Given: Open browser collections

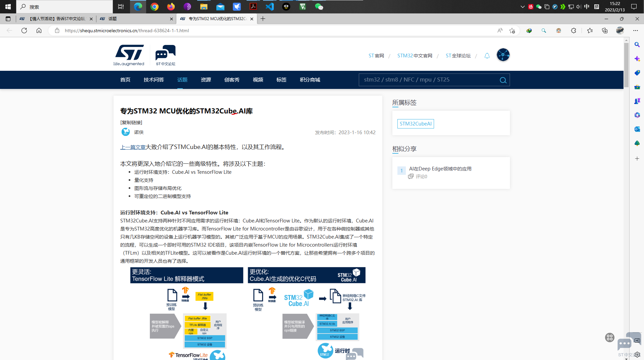Looking at the screenshot, I should (x=605, y=31).
